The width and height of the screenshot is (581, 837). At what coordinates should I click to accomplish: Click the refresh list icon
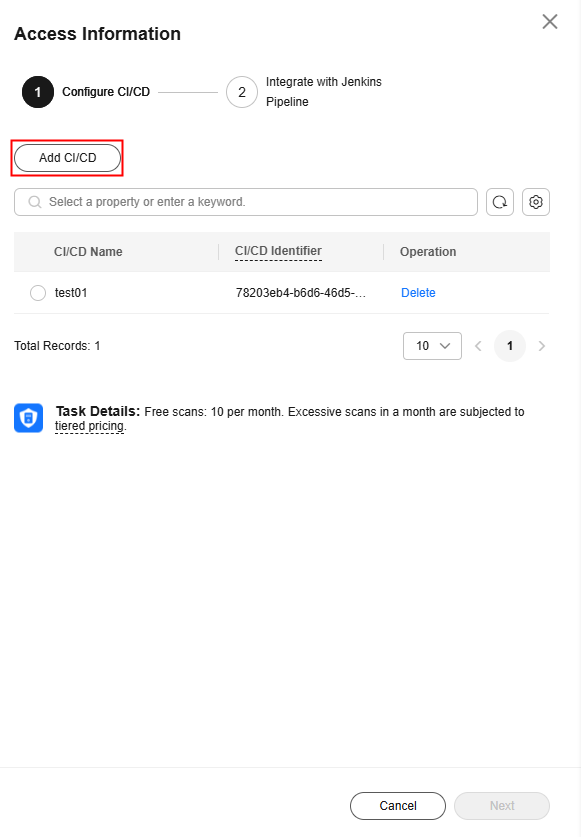[x=500, y=202]
